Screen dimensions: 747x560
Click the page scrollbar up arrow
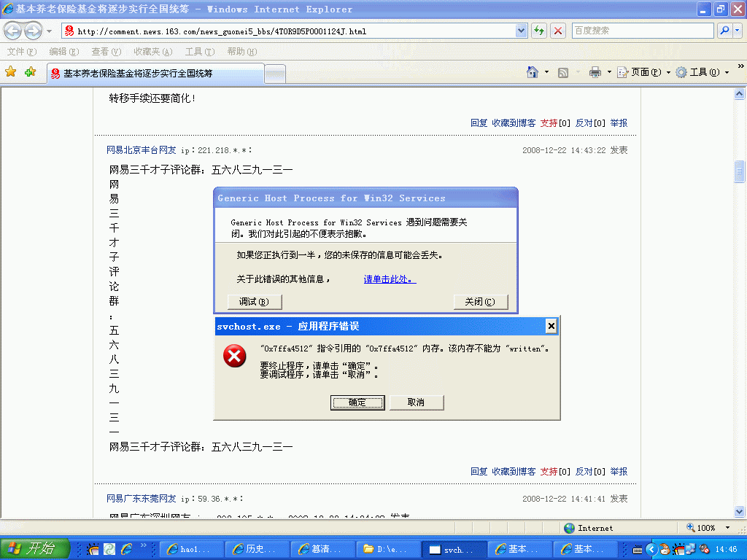[739, 94]
